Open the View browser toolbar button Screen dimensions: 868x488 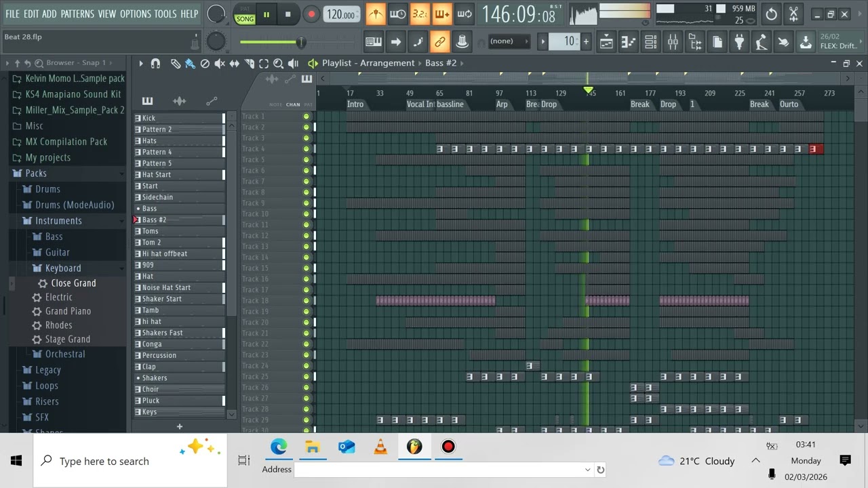tap(695, 42)
